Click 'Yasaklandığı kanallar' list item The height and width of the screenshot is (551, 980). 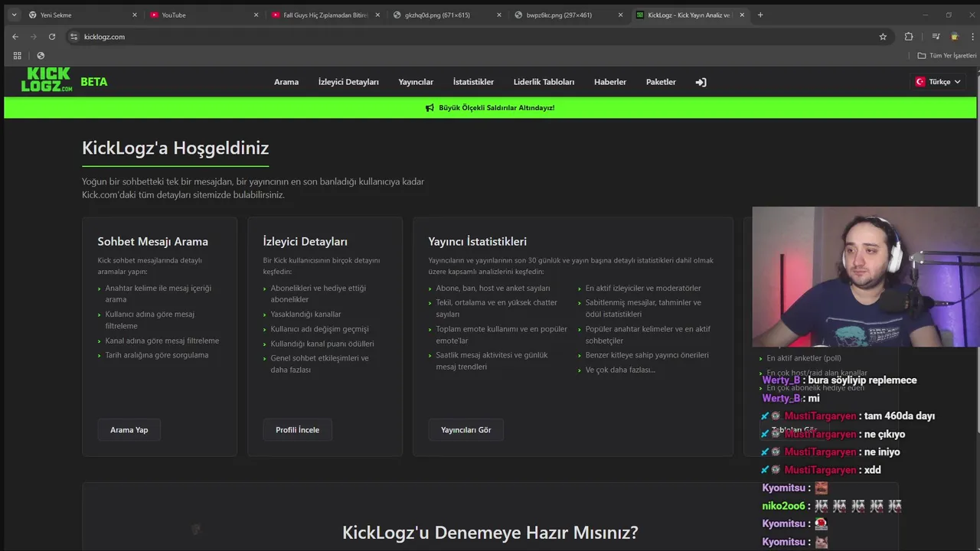[x=305, y=315]
